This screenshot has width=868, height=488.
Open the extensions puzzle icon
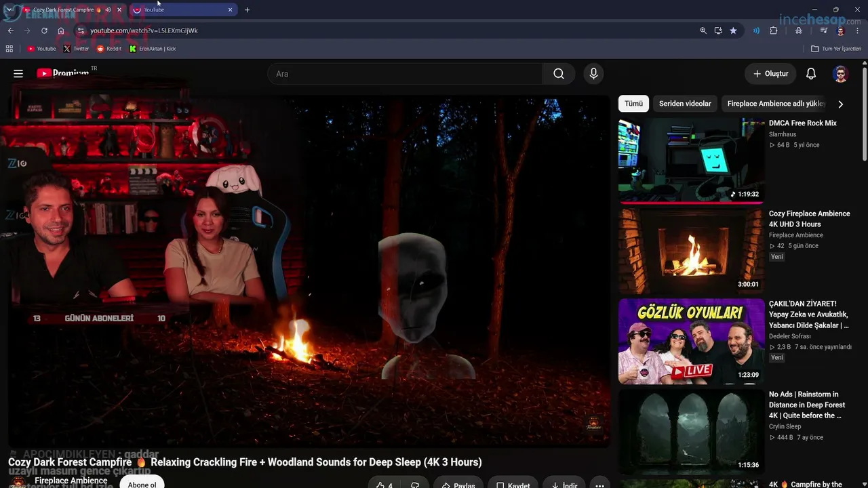click(773, 30)
